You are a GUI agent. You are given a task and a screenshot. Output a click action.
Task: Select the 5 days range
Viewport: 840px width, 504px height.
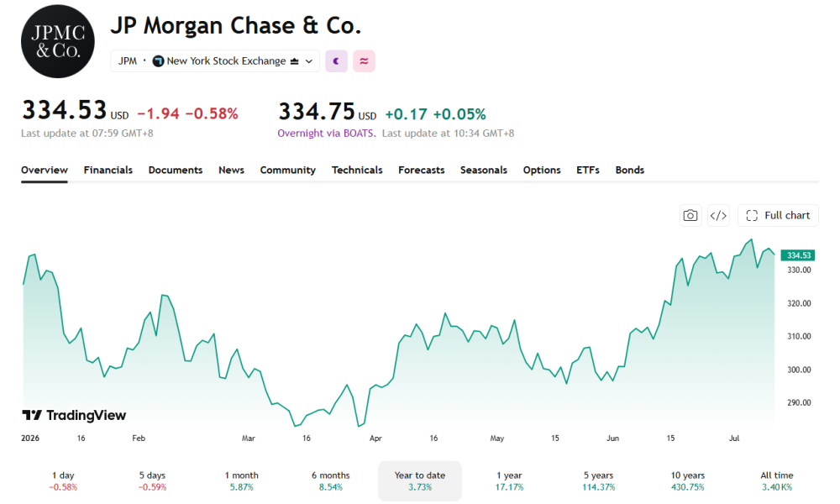point(152,481)
